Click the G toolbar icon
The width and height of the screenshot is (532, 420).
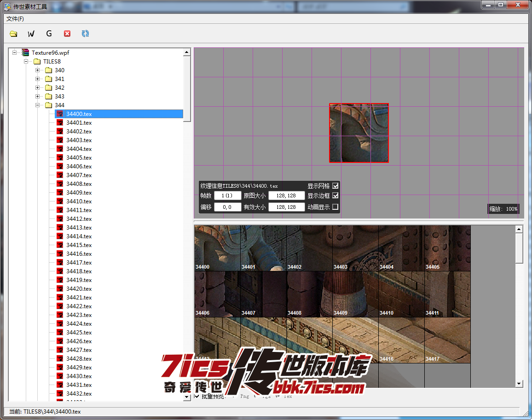tap(49, 34)
